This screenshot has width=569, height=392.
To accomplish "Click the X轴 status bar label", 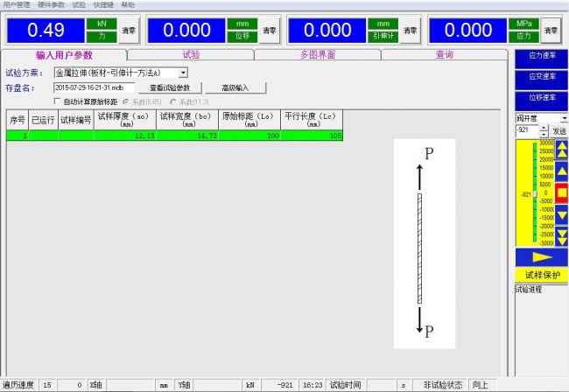I will pos(95,385).
